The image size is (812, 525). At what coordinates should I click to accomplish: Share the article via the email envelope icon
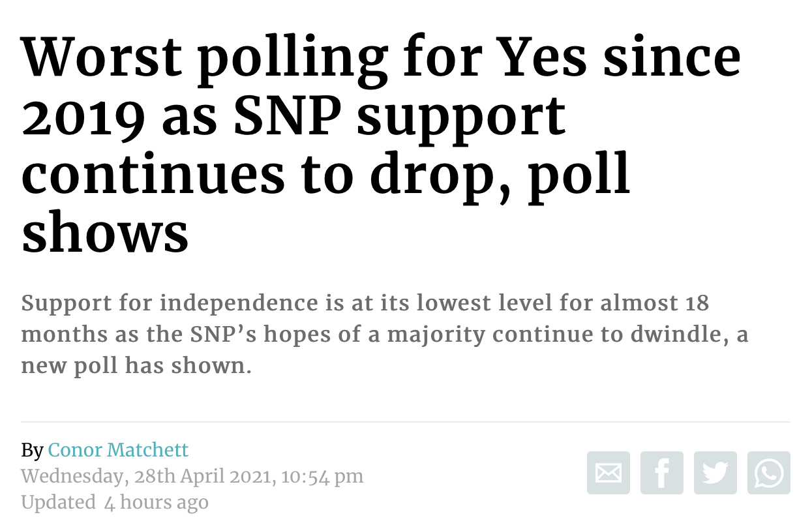tap(609, 473)
